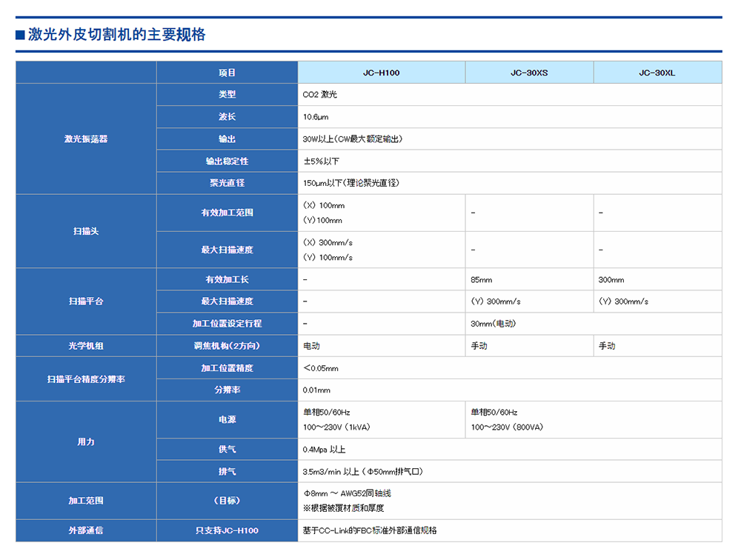The image size is (741, 560).
Task: Click the blue square bullet before the title
Action: (21, 35)
